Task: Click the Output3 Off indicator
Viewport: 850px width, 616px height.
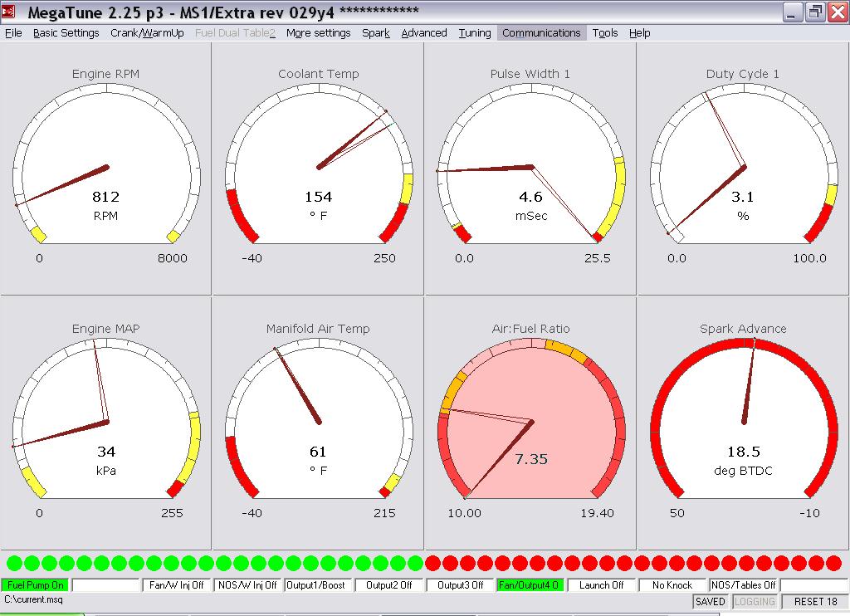Action: point(460,585)
